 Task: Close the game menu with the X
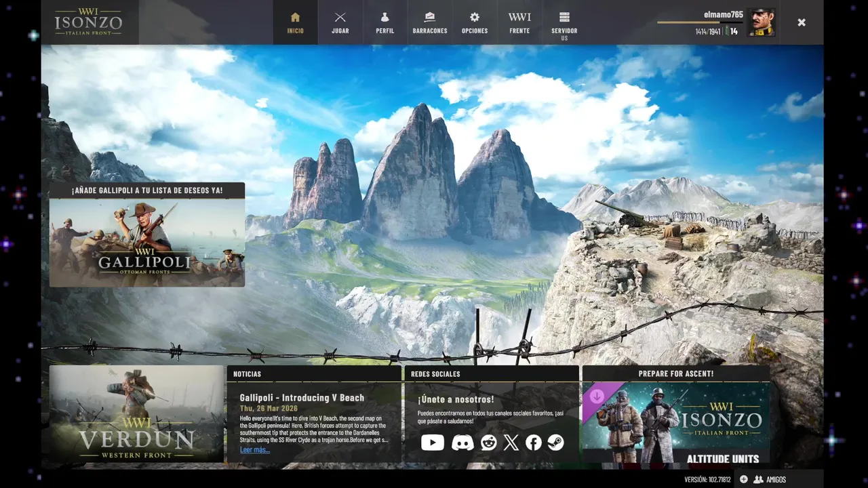(x=802, y=22)
